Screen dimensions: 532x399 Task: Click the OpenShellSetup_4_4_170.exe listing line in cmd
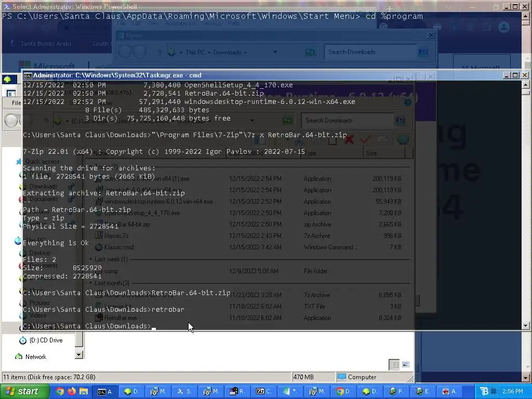click(158, 85)
